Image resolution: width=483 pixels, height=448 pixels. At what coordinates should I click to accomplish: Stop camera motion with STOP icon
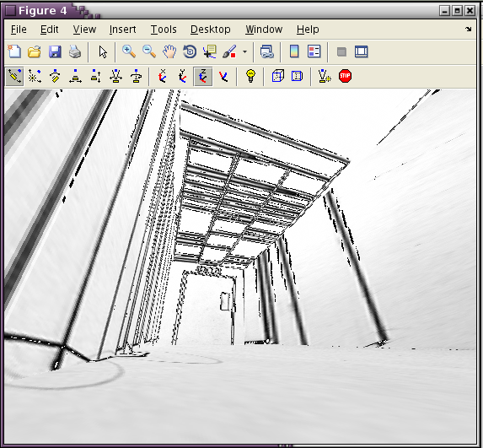tap(345, 76)
